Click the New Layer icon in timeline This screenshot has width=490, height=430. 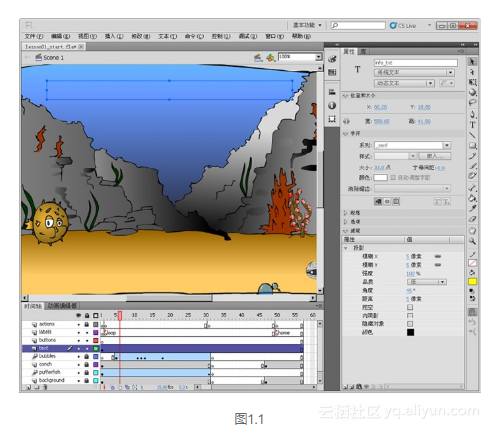29,387
